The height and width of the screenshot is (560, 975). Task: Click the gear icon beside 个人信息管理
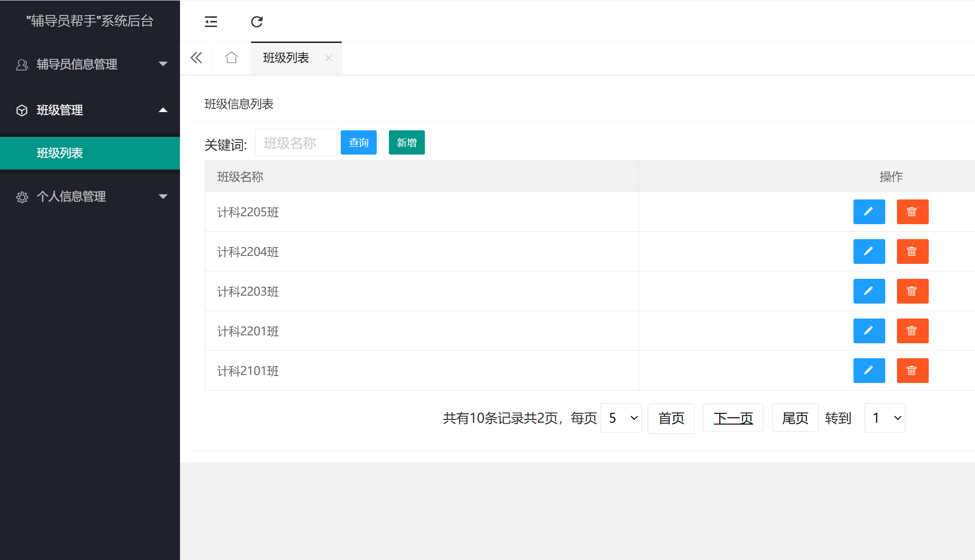tap(22, 197)
